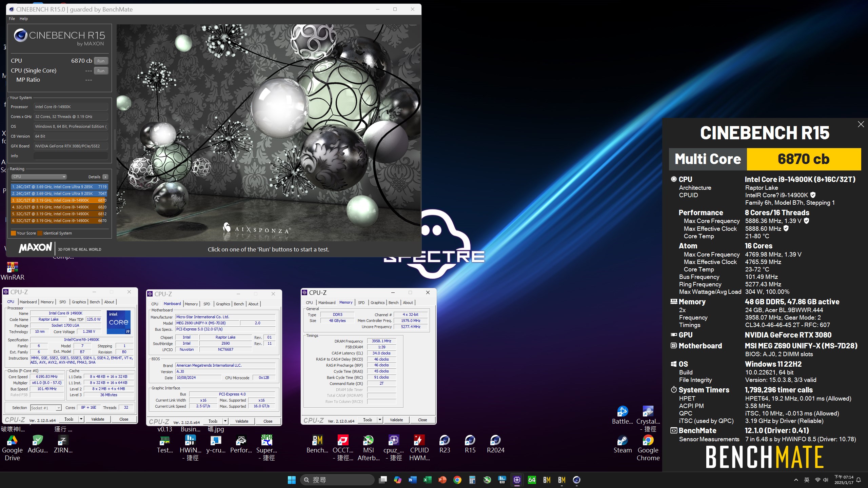The height and width of the screenshot is (488, 868).
Task: Open Battle.net desktop shortcut
Action: click(x=623, y=415)
